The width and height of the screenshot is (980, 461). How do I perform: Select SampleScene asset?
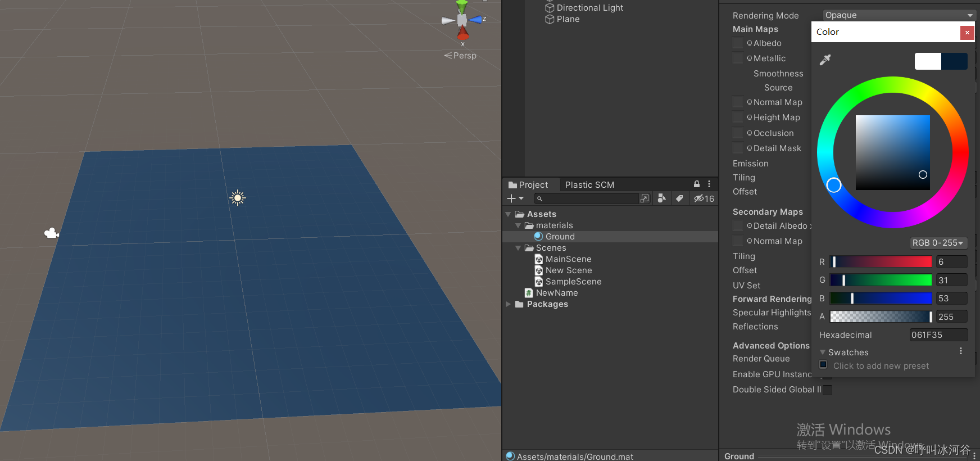click(x=573, y=282)
